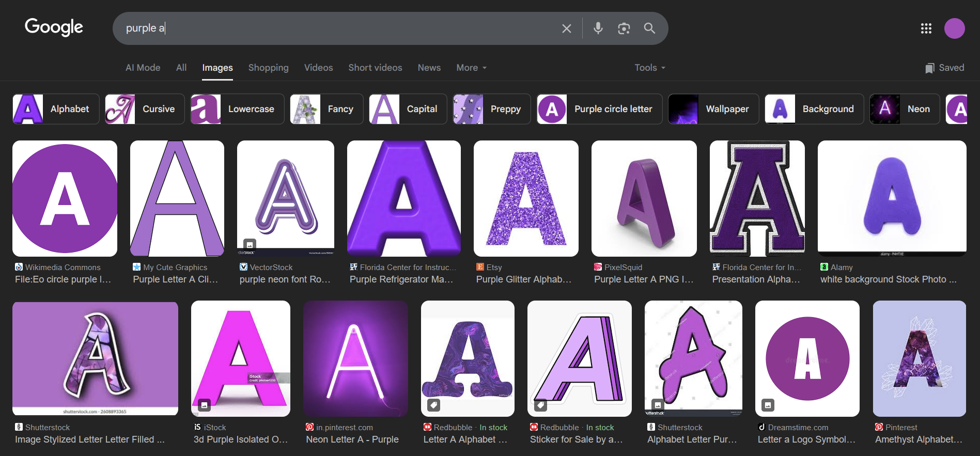Open 'white background Stock Photo' result link
The image size is (980, 456).
click(889, 279)
